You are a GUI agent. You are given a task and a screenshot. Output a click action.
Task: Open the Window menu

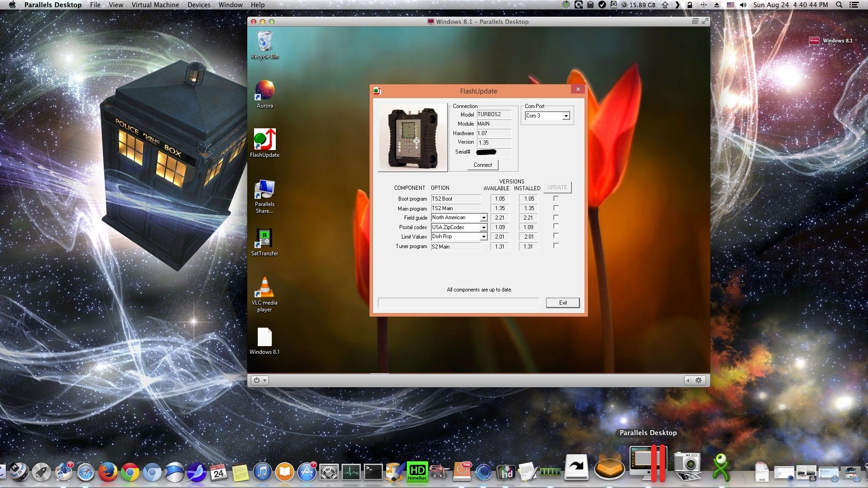coord(231,5)
